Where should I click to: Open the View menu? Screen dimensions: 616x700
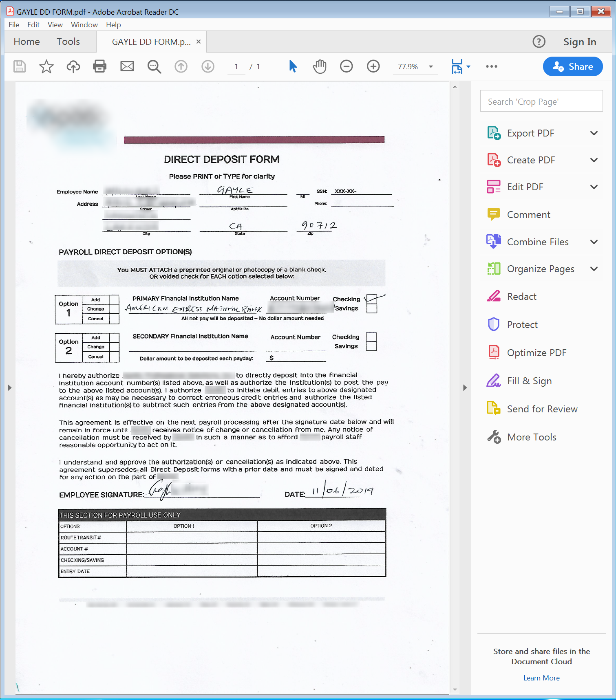click(x=55, y=25)
